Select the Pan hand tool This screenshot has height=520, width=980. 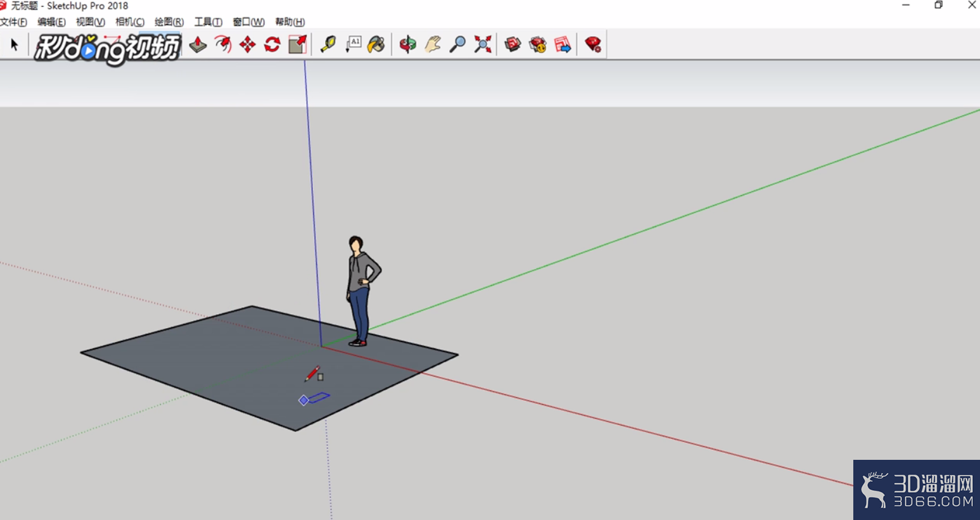point(433,44)
